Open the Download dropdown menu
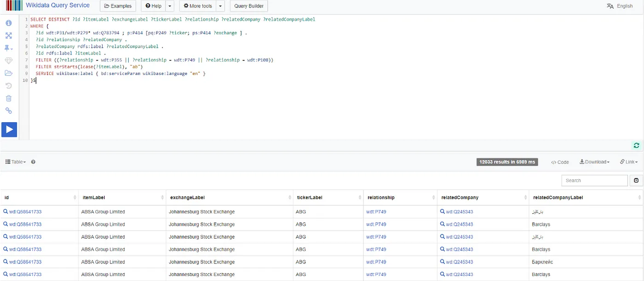The height and width of the screenshot is (281, 644). point(594,162)
